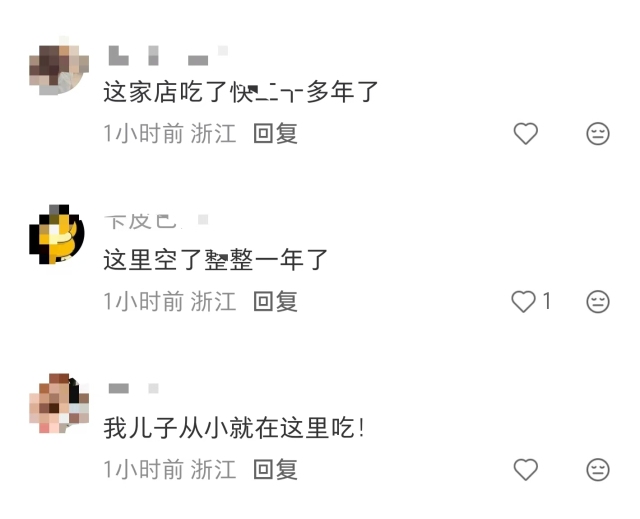Open the yellow-black avatar of second commenter
Image resolution: width=640 pixels, height=519 pixels.
click(57, 234)
